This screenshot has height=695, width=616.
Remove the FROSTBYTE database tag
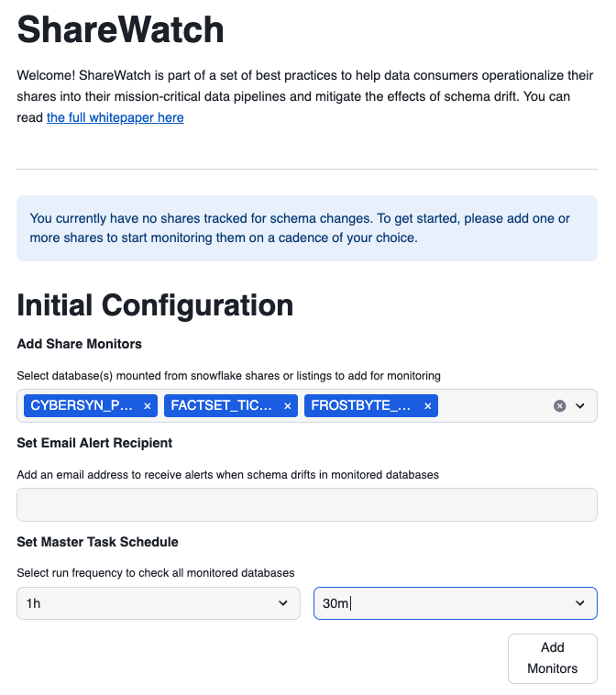pos(427,405)
